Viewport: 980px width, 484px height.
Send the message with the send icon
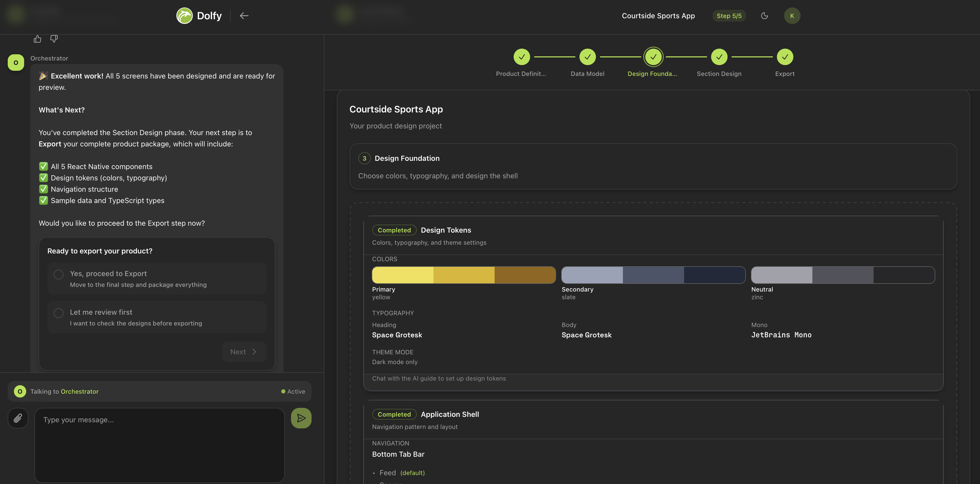pos(301,418)
